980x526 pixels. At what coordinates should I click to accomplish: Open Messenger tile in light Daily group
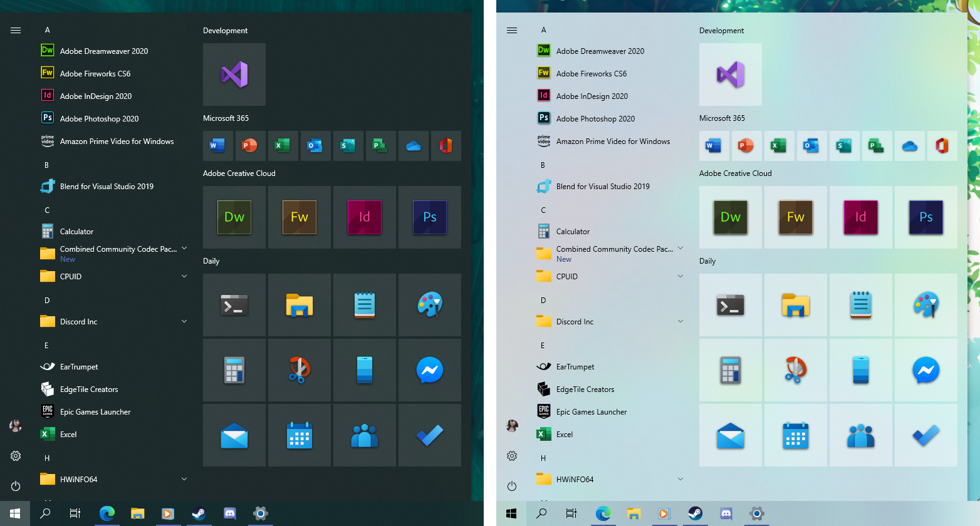pyautogui.click(x=926, y=370)
